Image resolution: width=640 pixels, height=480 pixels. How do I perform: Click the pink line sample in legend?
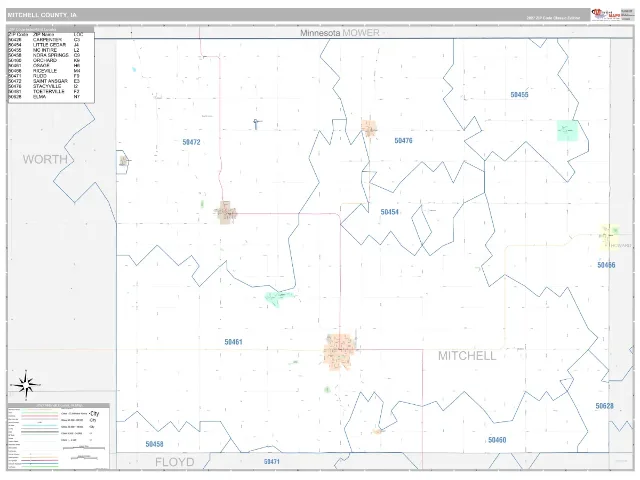39,414
